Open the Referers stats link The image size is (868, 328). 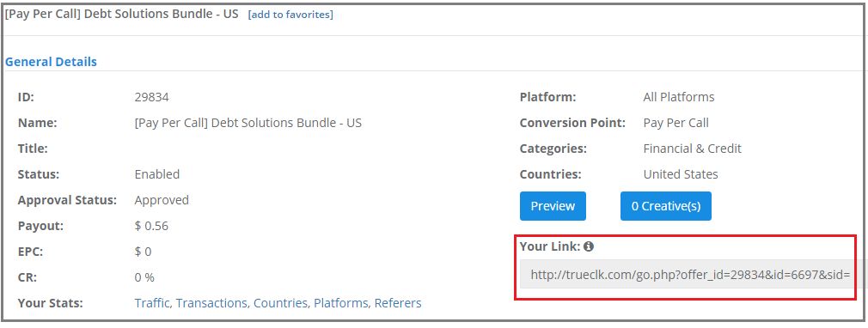[398, 303]
